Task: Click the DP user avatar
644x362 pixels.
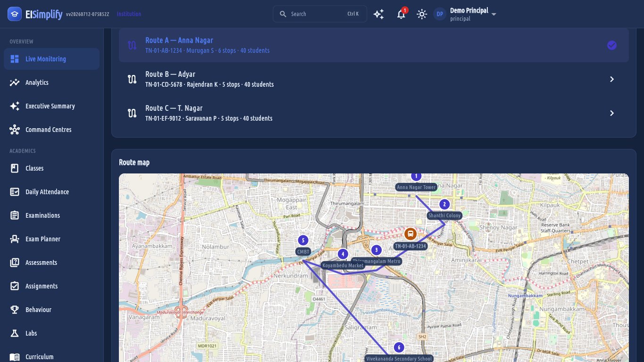Action: 440,14
